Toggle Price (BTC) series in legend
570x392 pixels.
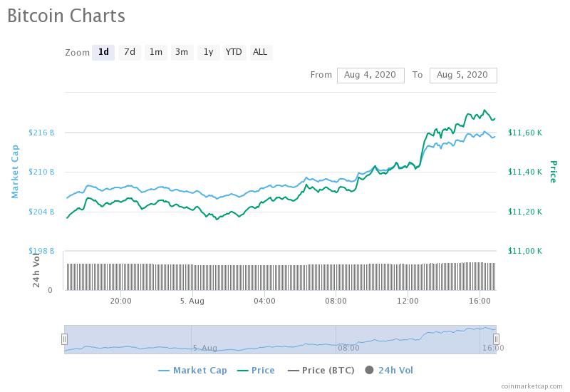coord(321,371)
